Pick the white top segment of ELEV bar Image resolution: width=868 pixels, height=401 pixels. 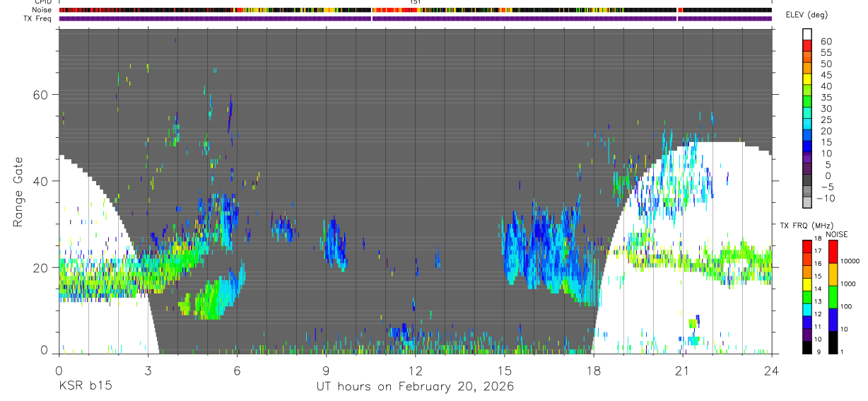click(x=807, y=35)
